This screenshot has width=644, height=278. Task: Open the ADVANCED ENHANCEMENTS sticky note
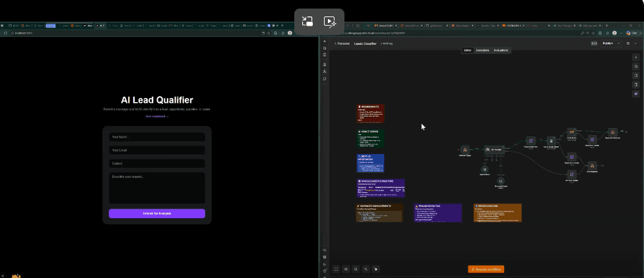(379, 213)
